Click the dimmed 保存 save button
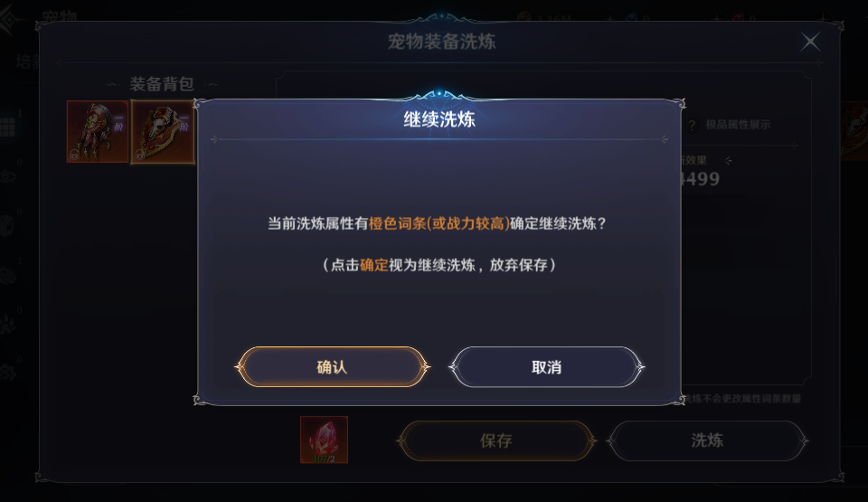This screenshot has height=502, width=868. point(496,441)
